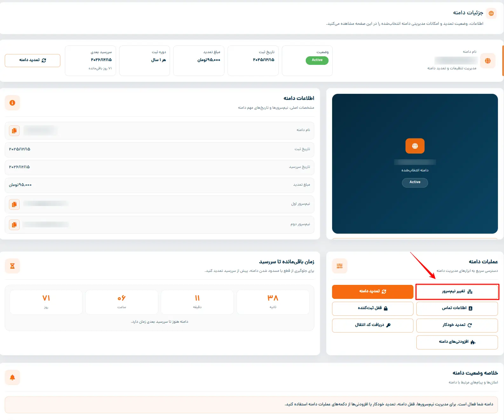Click the orange info icon in the 'اطلاعات دامنه' card
Screen dimensions: 504x420
12,103
